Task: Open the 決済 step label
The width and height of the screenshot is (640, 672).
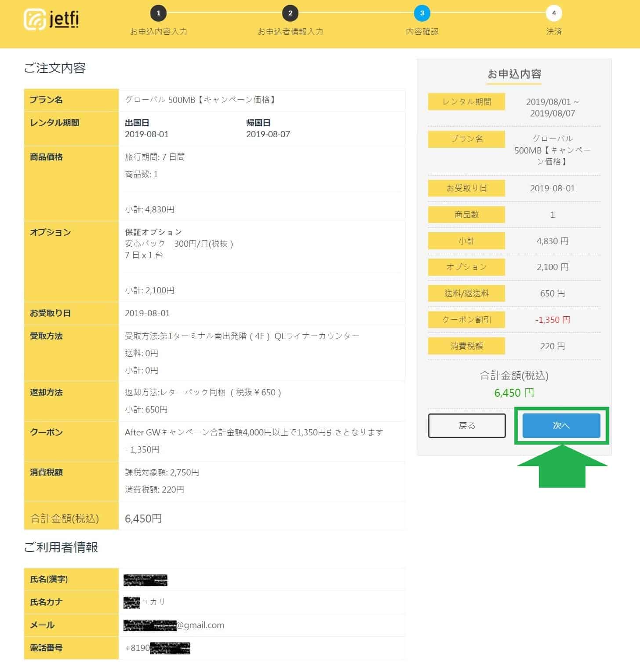Action: tap(554, 32)
